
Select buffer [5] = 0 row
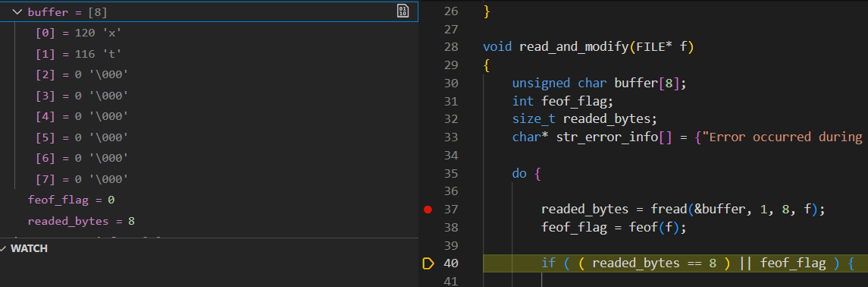point(208,137)
